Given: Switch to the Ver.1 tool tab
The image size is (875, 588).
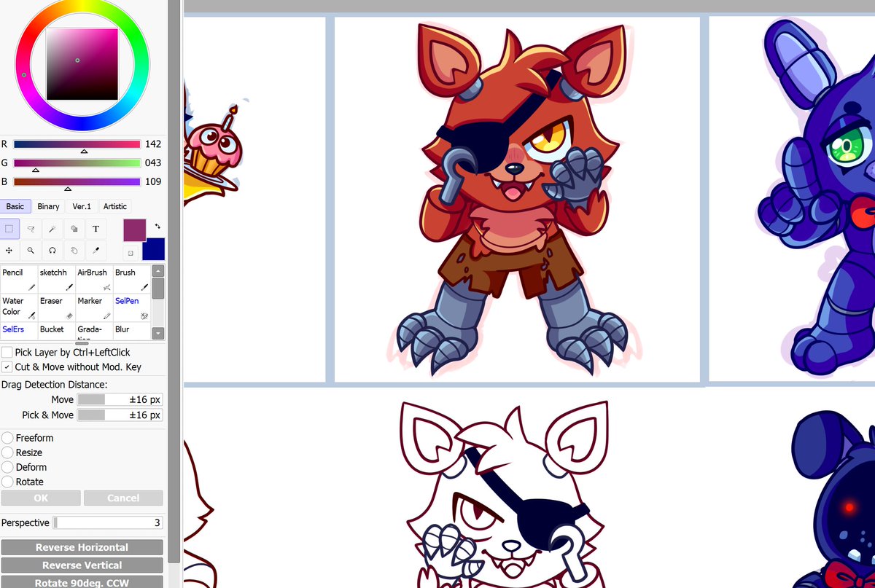Looking at the screenshot, I should click(82, 206).
